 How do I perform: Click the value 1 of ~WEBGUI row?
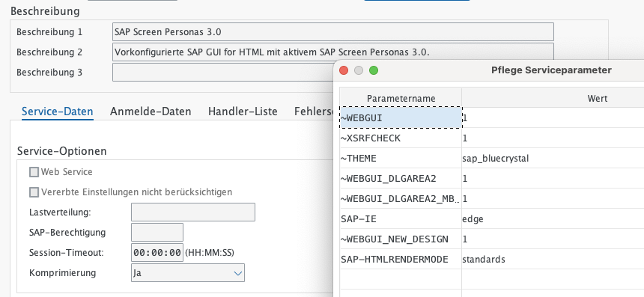click(553, 117)
